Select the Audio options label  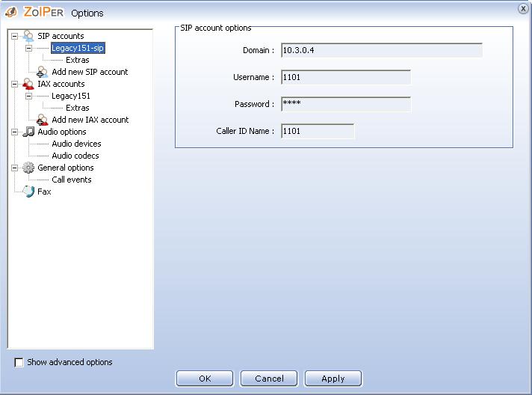62,132
